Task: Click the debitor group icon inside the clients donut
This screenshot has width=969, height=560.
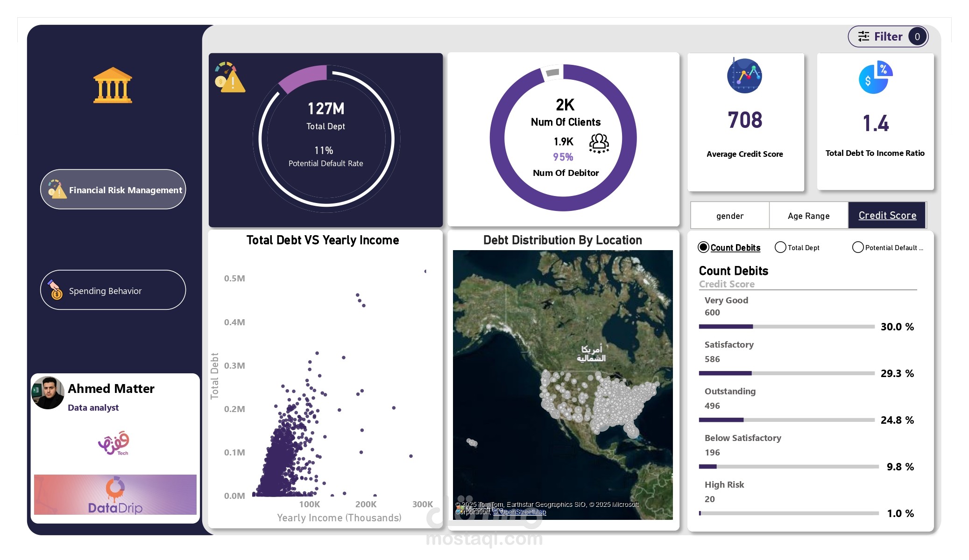Action: coord(599,142)
